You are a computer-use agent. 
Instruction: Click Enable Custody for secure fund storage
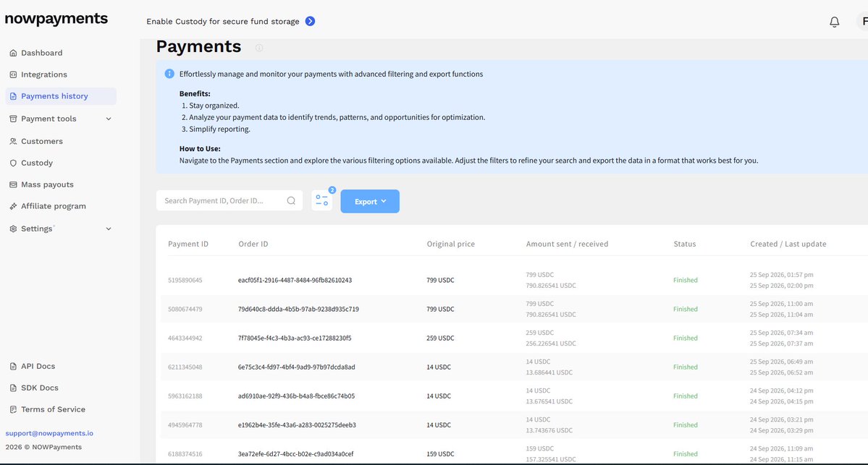point(222,22)
